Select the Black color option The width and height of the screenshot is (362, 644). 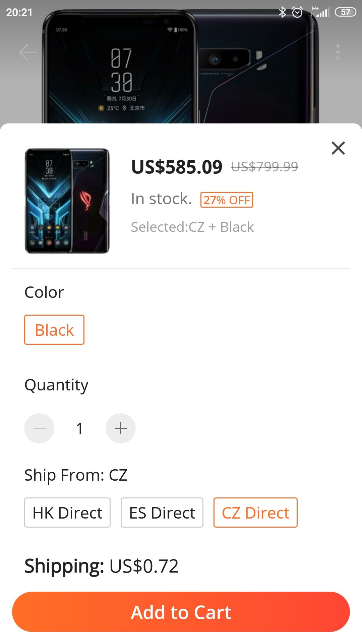tap(54, 330)
